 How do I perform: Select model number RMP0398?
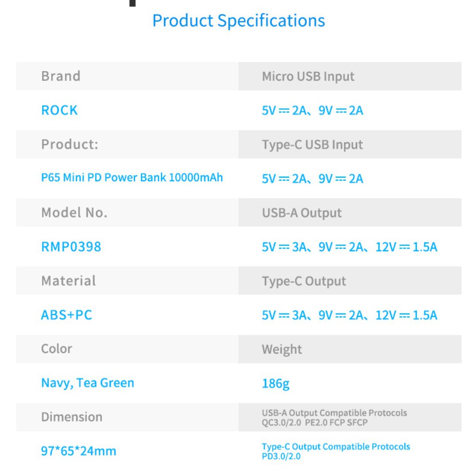[71, 247]
